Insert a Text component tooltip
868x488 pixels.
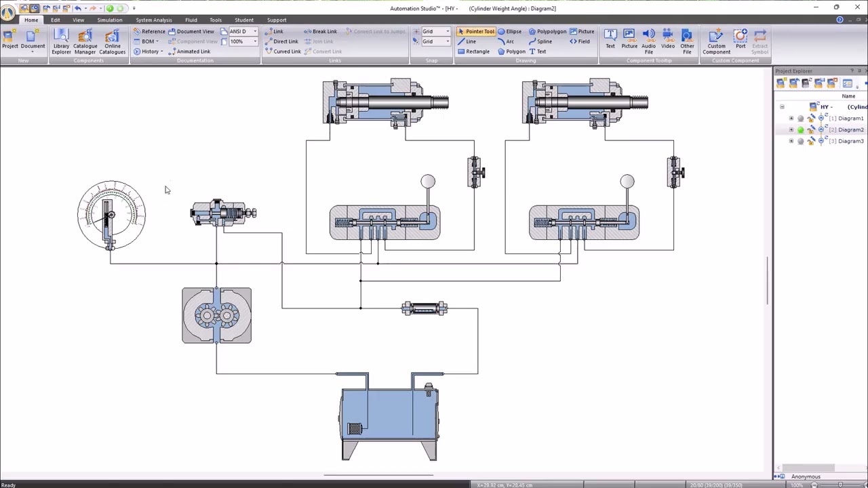(x=610, y=39)
